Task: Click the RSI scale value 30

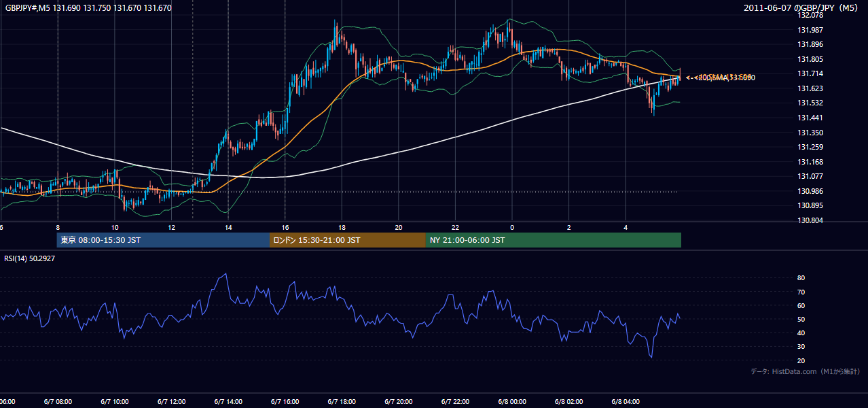Action: tap(801, 347)
